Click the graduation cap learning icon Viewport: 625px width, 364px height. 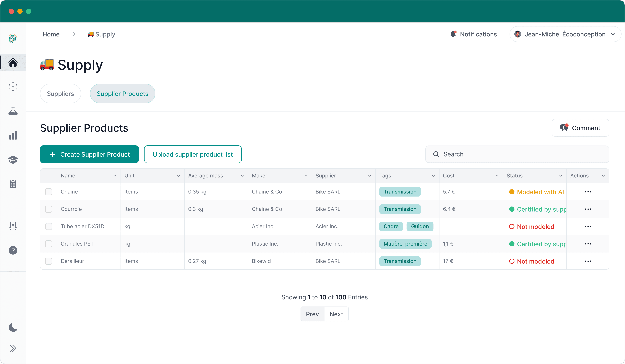[13, 160]
